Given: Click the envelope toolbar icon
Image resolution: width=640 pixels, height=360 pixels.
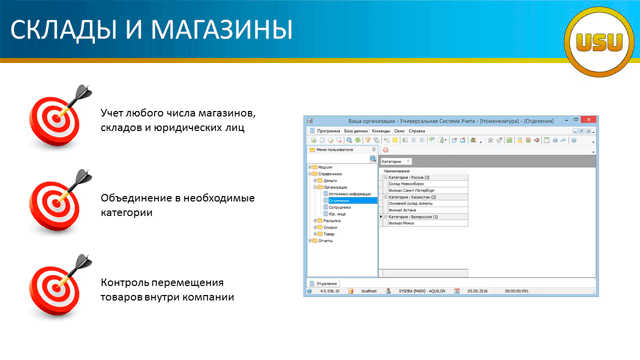Looking at the screenshot, I should 555,140.
